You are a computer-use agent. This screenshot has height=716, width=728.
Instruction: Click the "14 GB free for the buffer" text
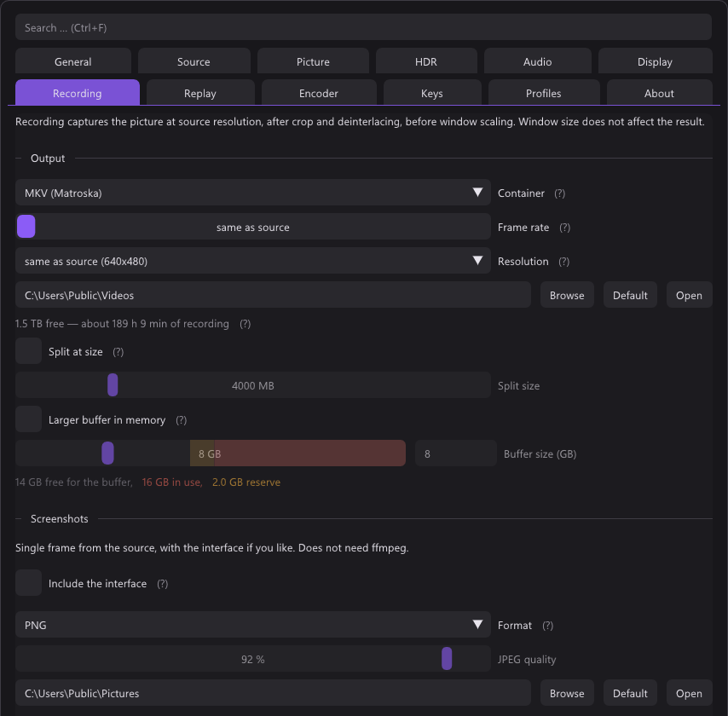pos(74,482)
